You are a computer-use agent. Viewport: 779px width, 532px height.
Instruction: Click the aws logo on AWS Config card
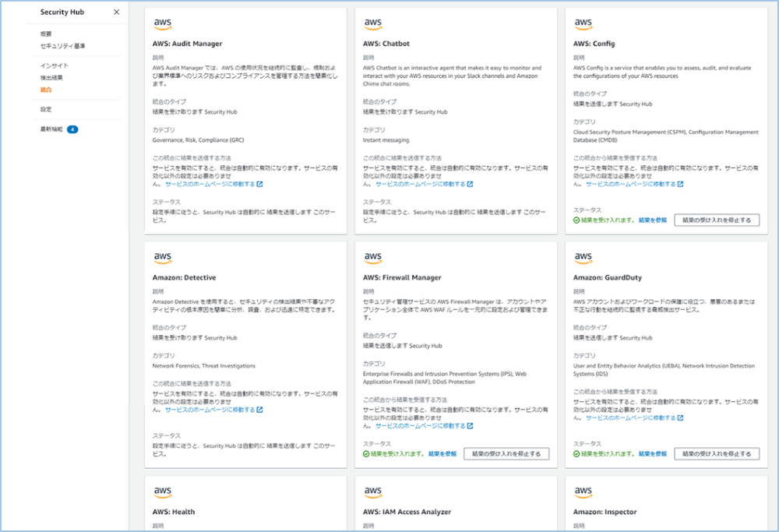(583, 24)
